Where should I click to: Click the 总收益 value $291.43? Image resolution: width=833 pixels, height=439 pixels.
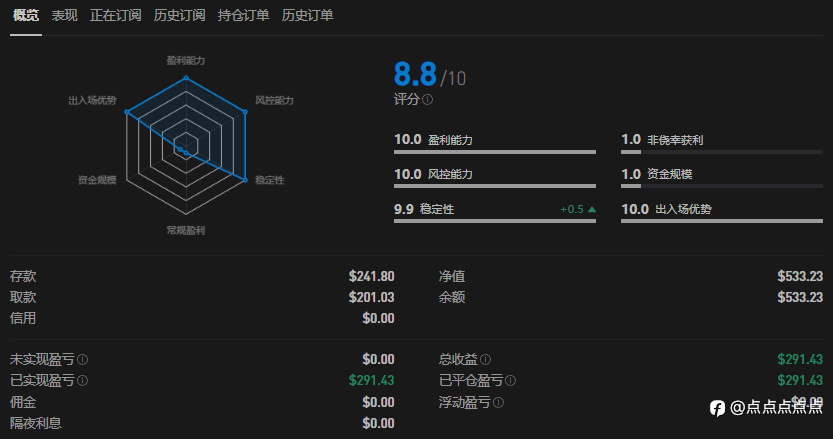click(x=800, y=359)
